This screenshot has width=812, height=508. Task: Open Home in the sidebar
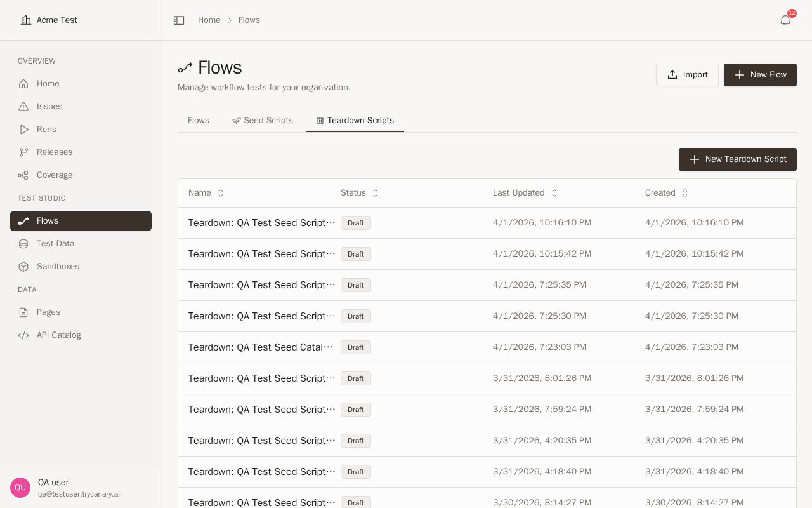coord(81,84)
